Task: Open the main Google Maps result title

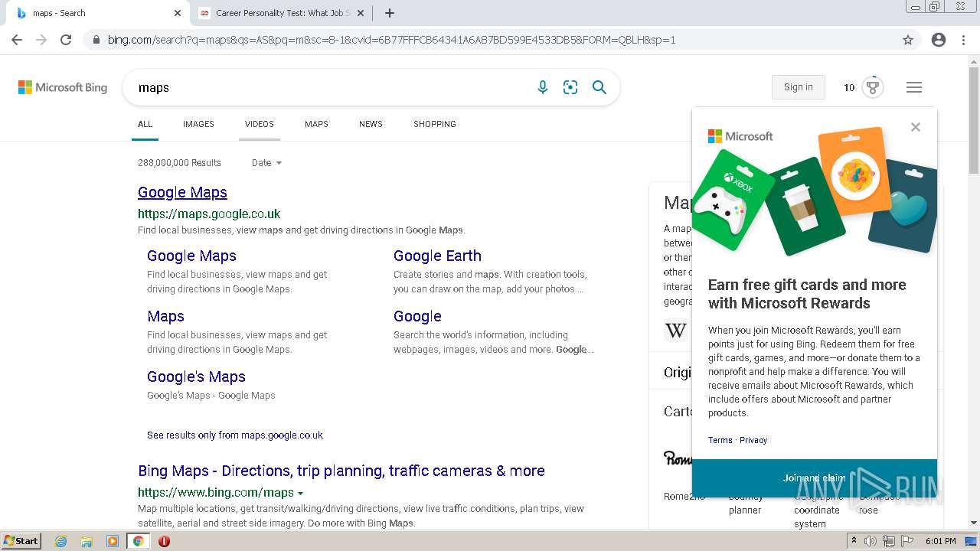Action: pos(182,192)
